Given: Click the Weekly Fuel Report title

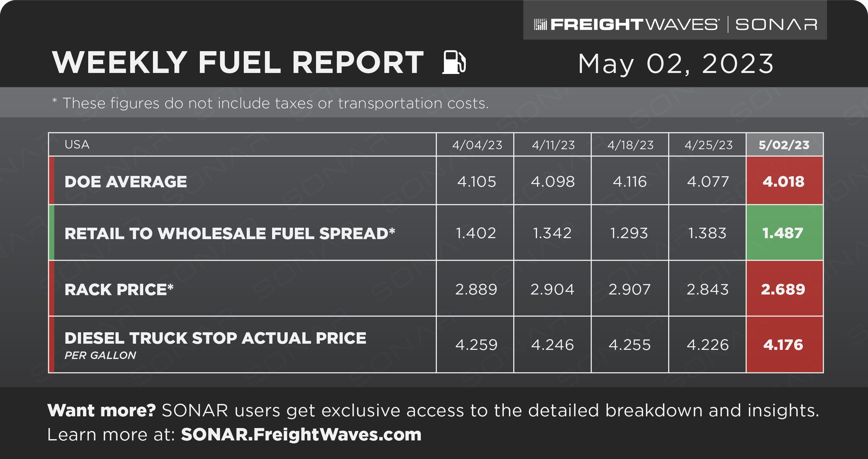Looking at the screenshot, I should coord(238,63).
